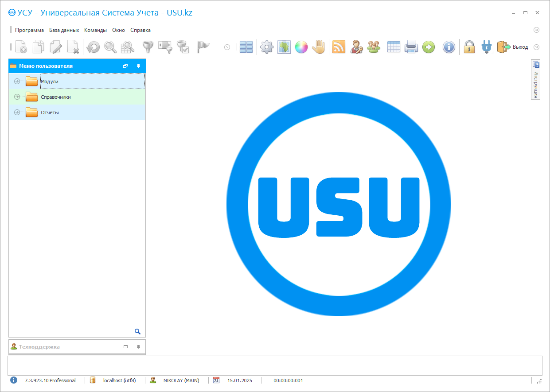Open the Окно menu

118,30
